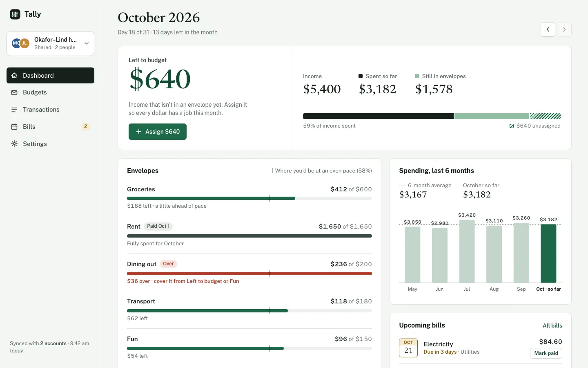The image size is (588, 368).
Task: Click the Oct 21 calendar date icon
Action: tap(408, 348)
